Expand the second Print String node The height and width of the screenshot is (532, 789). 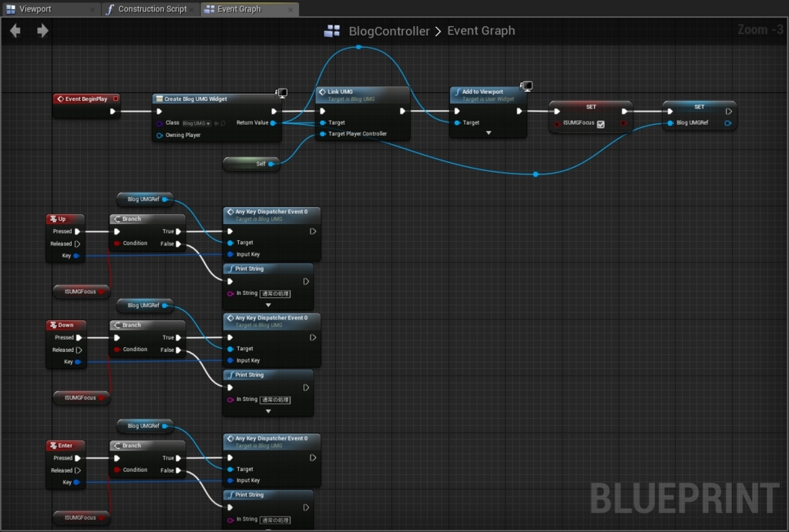coord(268,411)
